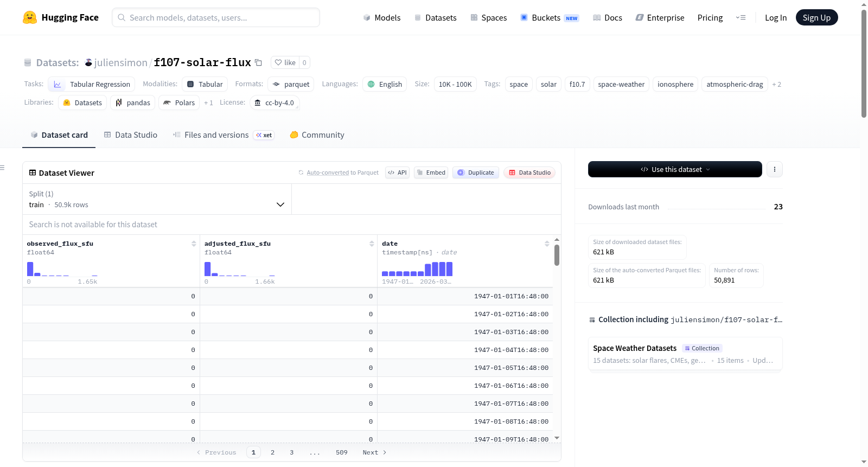This screenshot has height=467, width=868.
Task: Open Docs in the top navigation
Action: [608, 17]
